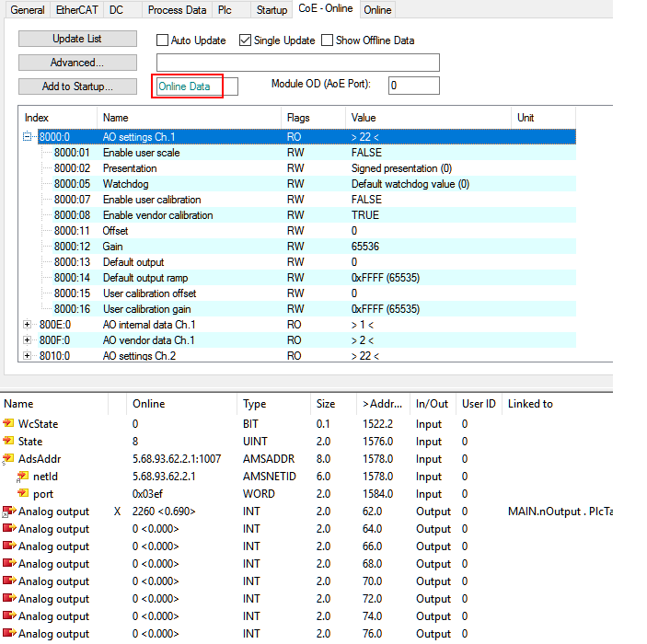The image size is (647, 644).
Task: Click the empty text field below the checkboxes
Action: (298, 63)
